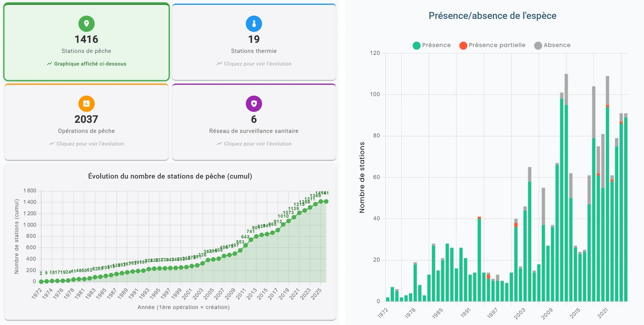
Task: Select the Stations de pêche card
Action: pyautogui.click(x=87, y=42)
